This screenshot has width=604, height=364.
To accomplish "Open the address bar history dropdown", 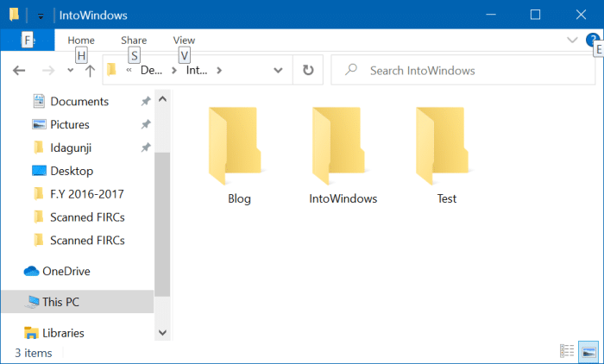I will pos(278,71).
